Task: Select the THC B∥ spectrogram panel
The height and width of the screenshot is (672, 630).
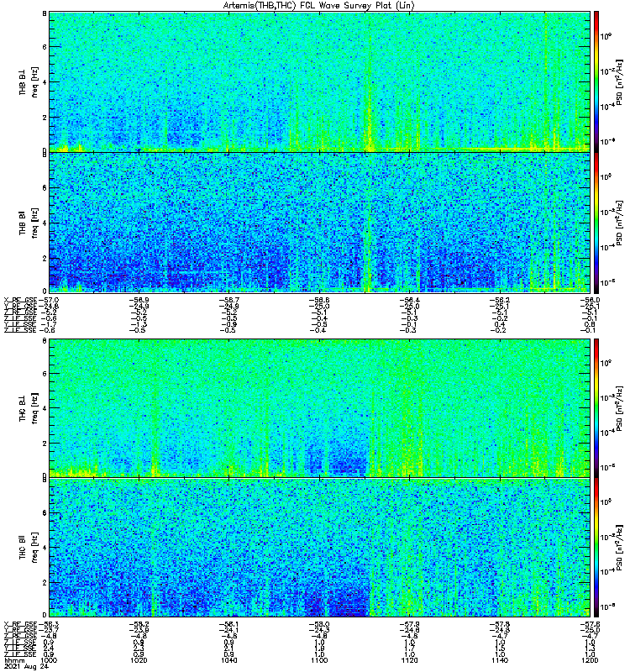Action: tap(320, 548)
